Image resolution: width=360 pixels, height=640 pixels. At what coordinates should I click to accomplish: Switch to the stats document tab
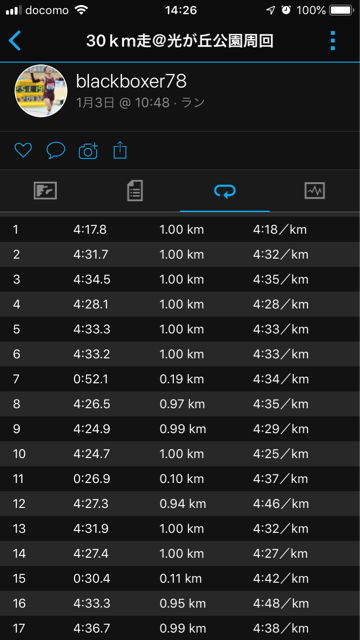pyautogui.click(x=135, y=191)
